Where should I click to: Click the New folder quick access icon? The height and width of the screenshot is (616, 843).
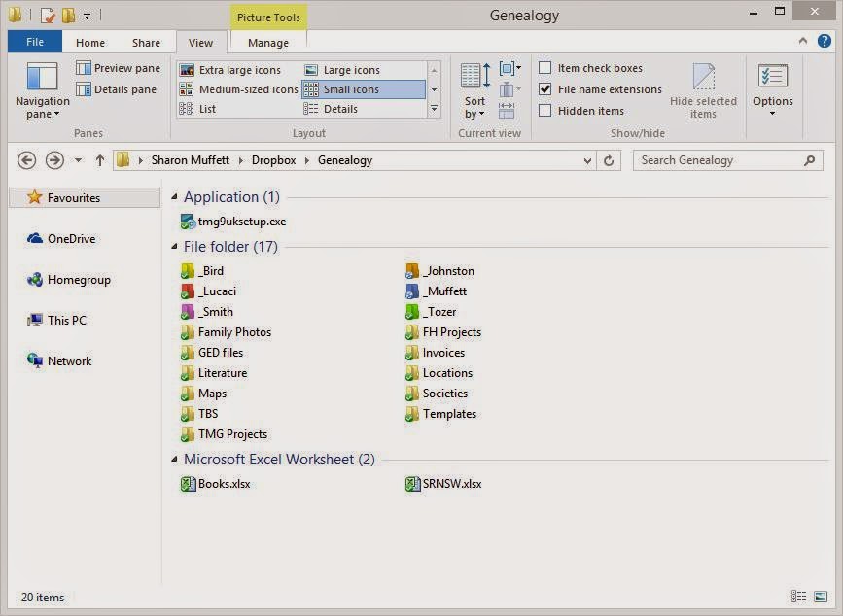coord(68,15)
